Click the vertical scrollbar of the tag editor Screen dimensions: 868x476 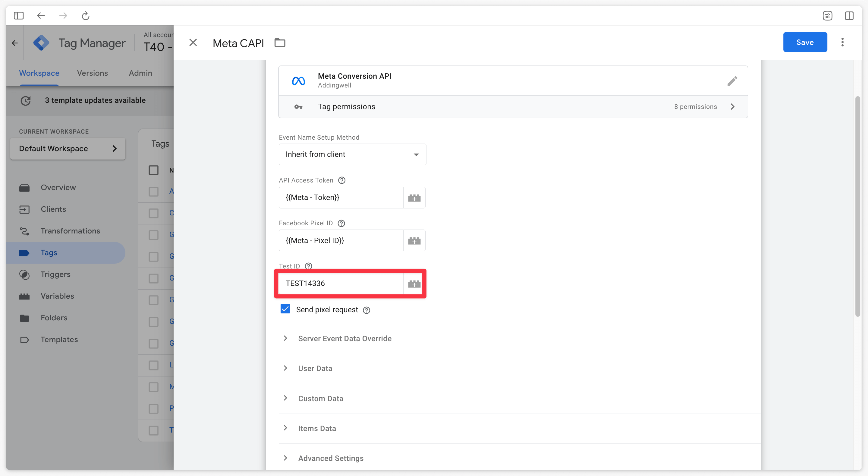pos(857,206)
